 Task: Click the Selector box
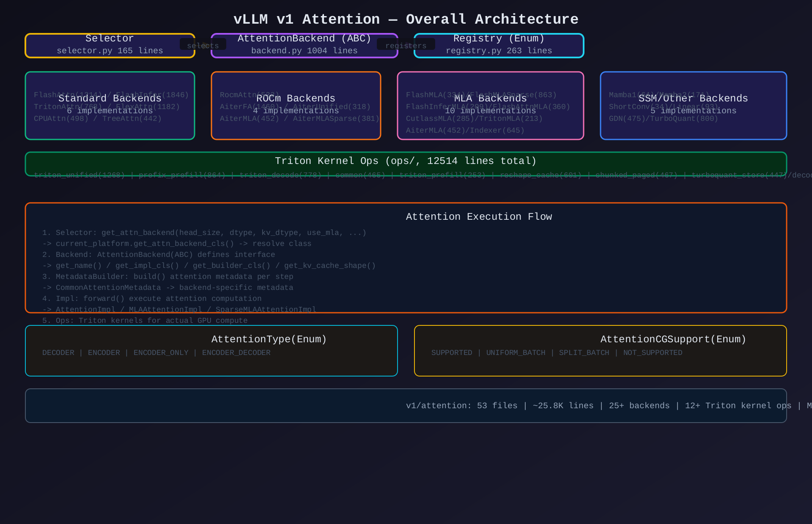point(110,45)
